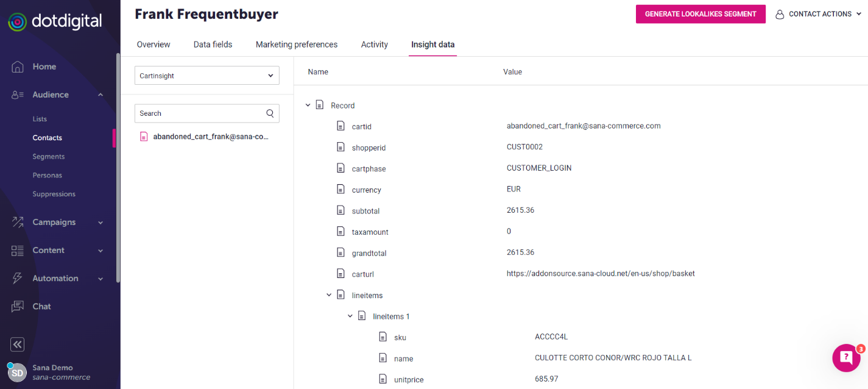Switch to the Data fields tab

point(213,45)
